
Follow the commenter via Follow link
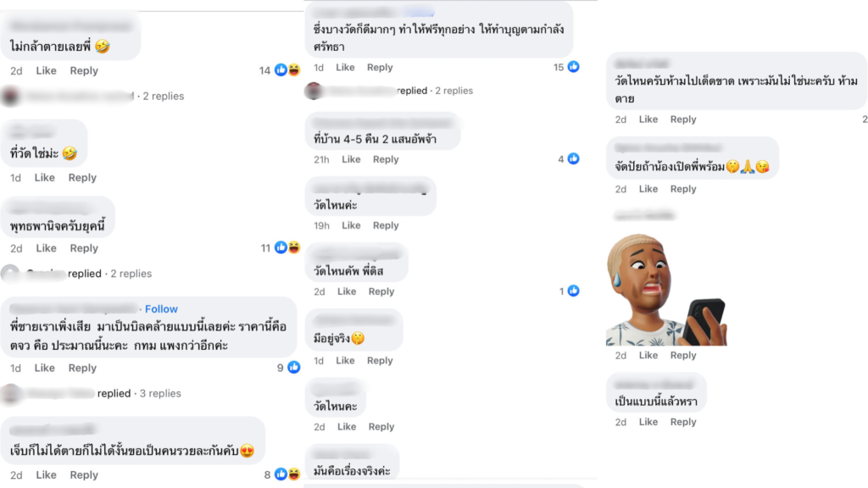[x=161, y=308]
